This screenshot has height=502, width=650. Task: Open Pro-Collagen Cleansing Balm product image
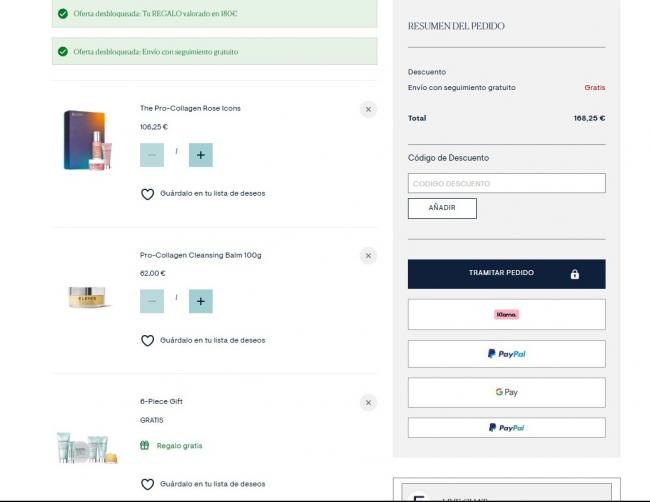click(x=88, y=297)
